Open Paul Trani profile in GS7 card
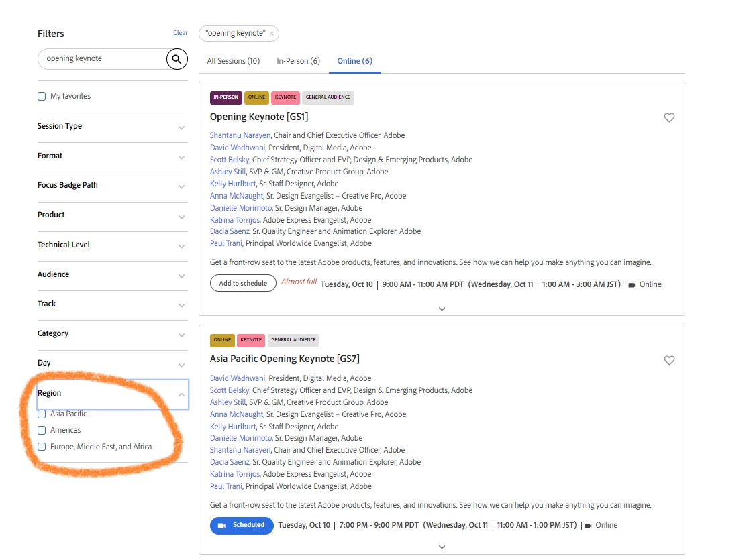The width and height of the screenshot is (751, 560). pos(226,486)
